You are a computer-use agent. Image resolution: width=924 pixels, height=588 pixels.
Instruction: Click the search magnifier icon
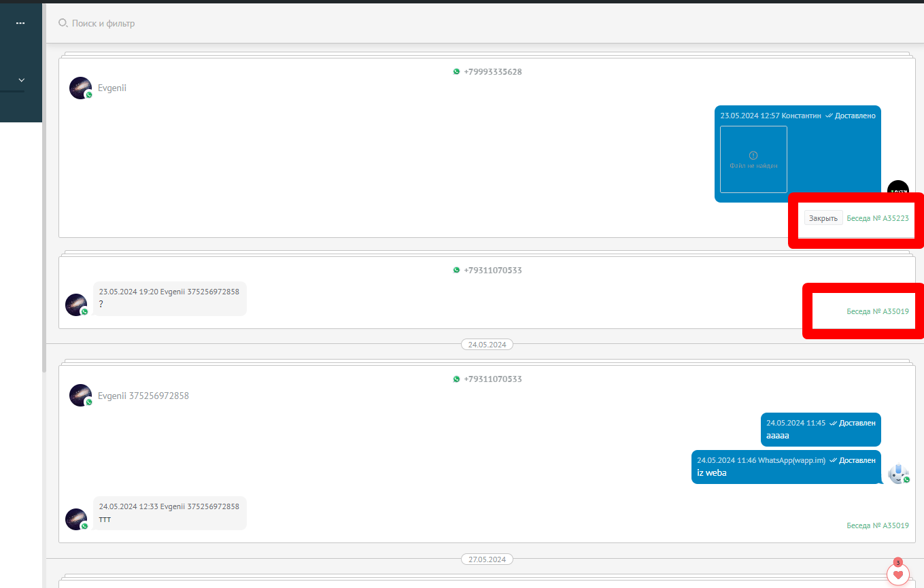pos(63,23)
